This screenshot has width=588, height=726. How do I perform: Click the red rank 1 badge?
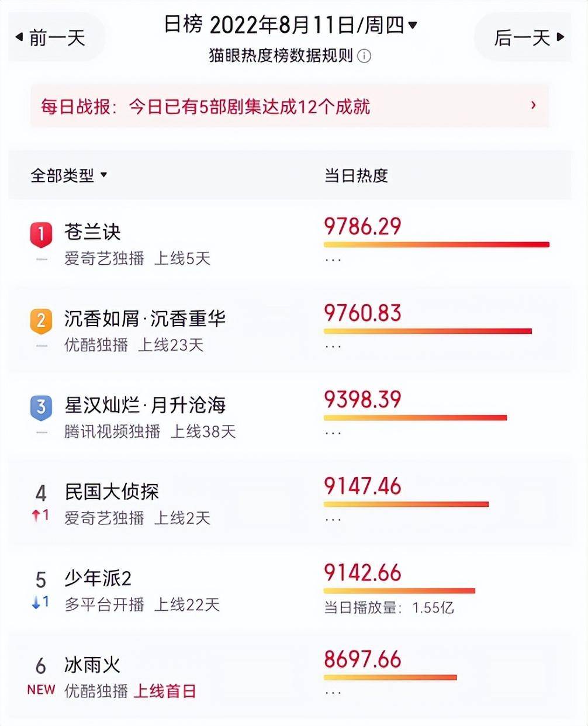41,234
